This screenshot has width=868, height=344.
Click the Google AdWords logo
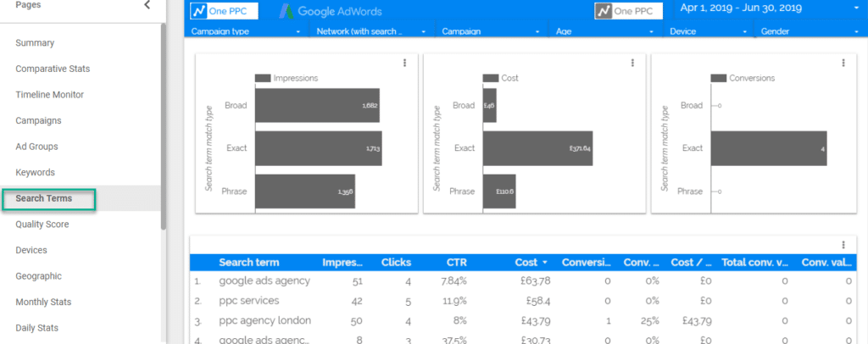click(331, 11)
